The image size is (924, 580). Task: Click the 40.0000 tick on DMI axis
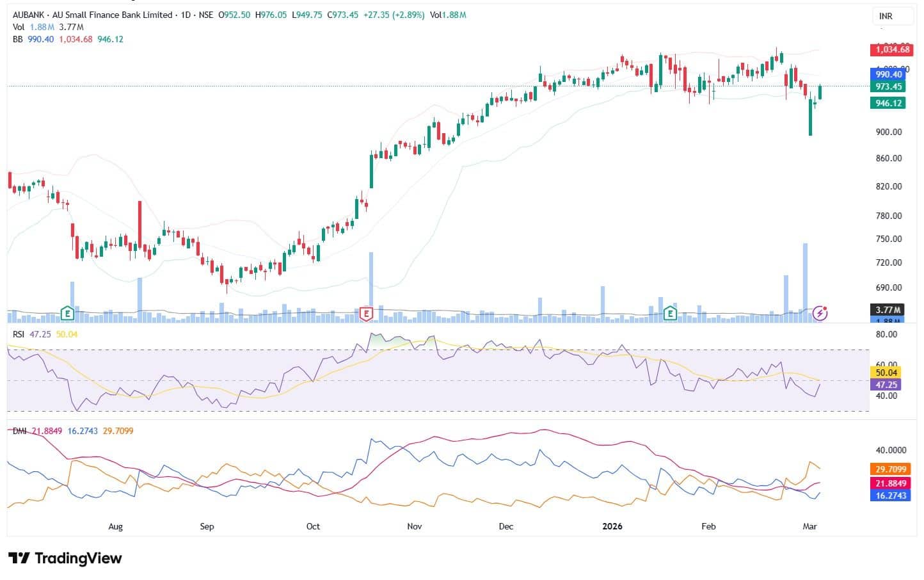click(x=891, y=450)
